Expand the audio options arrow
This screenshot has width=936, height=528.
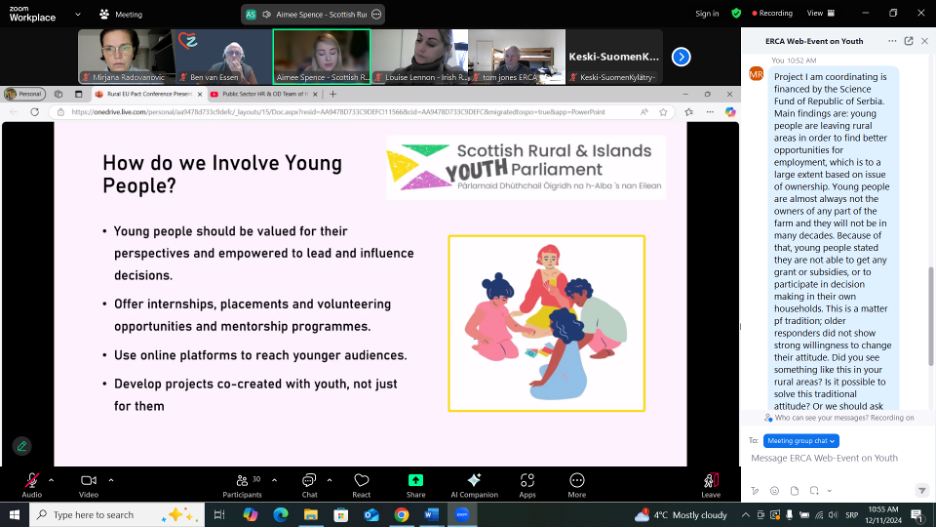pos(52,479)
